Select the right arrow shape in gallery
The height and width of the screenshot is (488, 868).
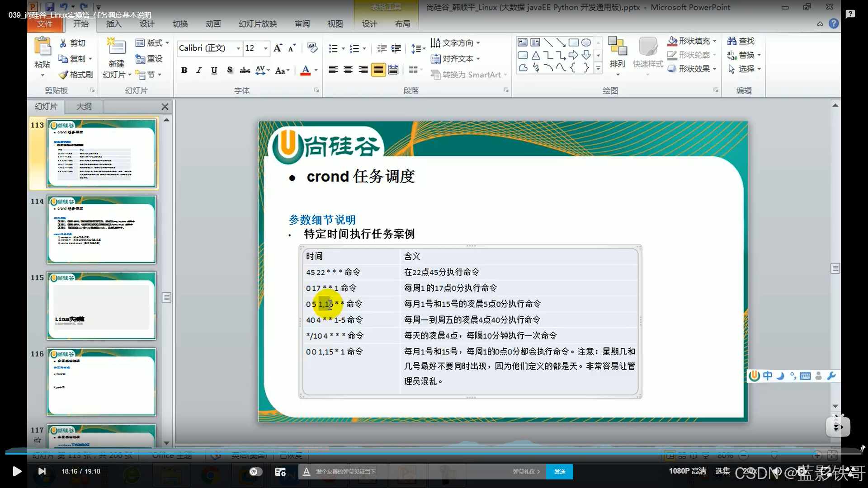point(574,55)
